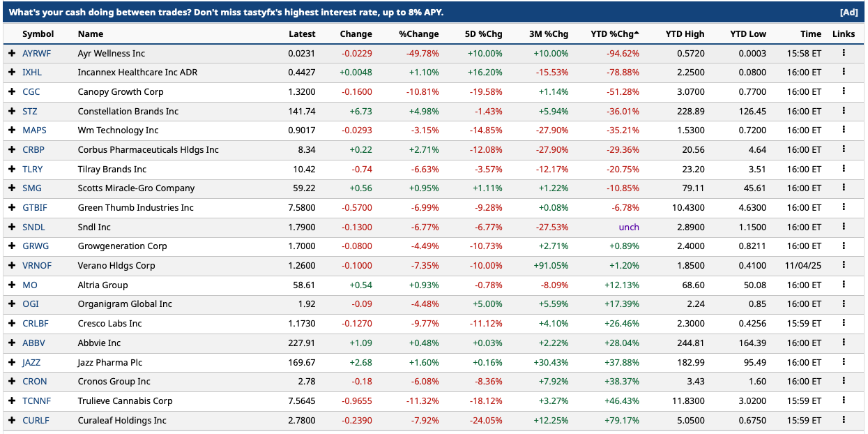Open links menu for Trulieve Cannabis row
Viewport: 868px width, 434px height.
click(x=844, y=401)
